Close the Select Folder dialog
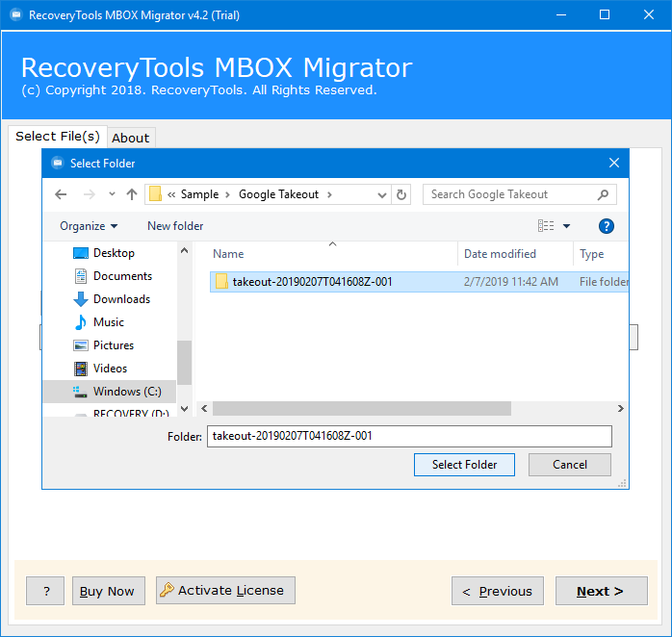 click(613, 163)
